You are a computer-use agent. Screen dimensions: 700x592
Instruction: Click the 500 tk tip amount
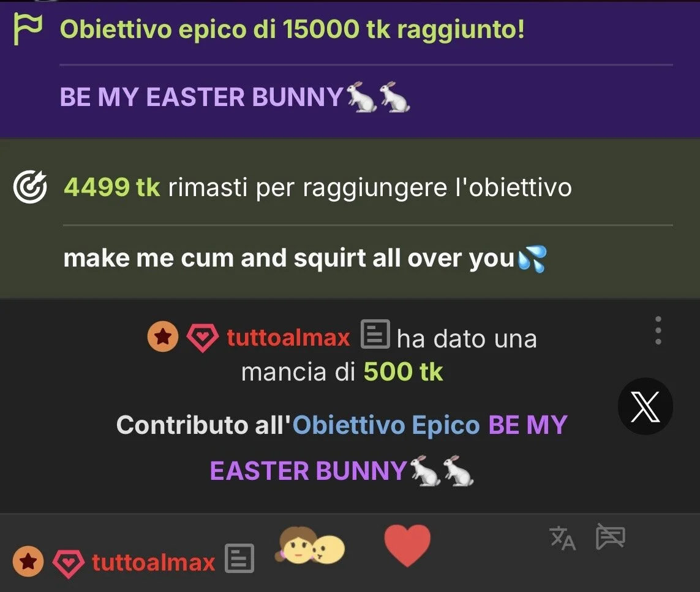[x=403, y=372]
